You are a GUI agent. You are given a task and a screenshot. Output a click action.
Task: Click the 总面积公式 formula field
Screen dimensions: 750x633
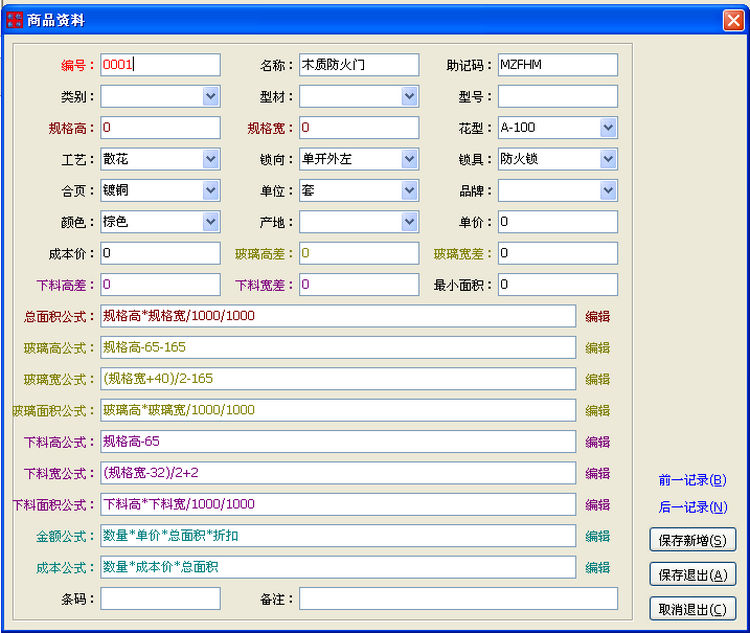click(338, 316)
